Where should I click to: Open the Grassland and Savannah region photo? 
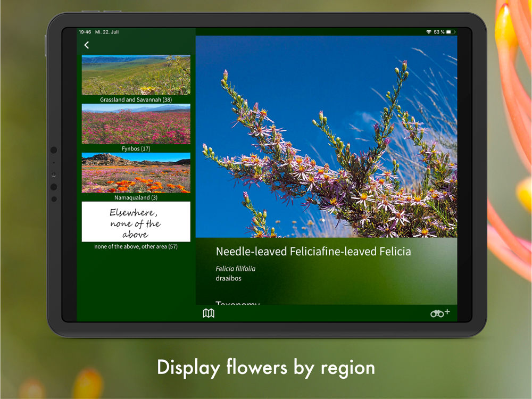[x=136, y=75]
